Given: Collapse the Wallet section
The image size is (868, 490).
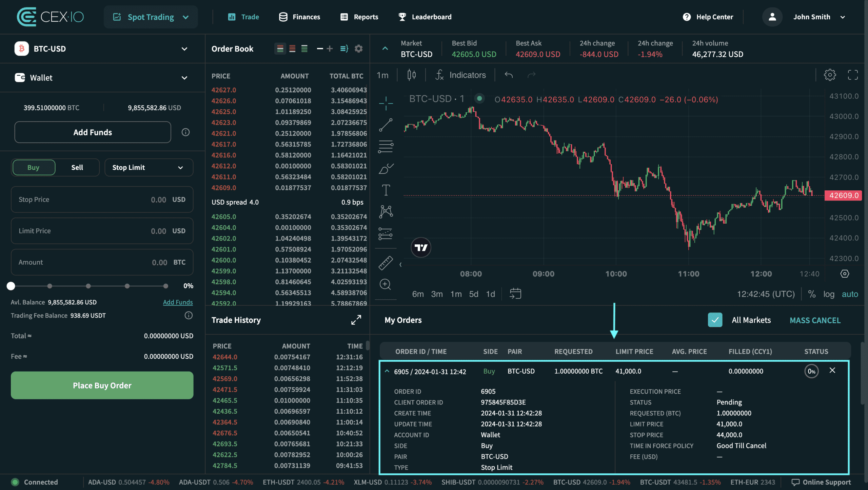Looking at the screenshot, I should [184, 78].
